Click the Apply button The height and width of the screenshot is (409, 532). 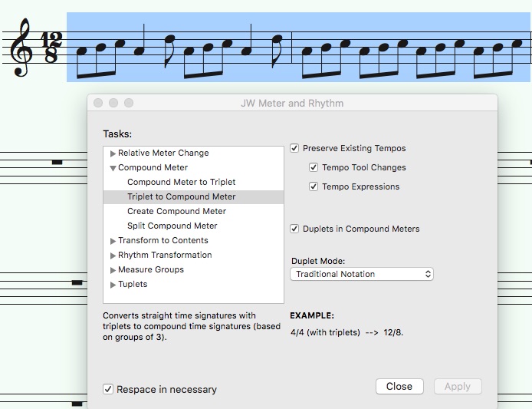(x=457, y=387)
